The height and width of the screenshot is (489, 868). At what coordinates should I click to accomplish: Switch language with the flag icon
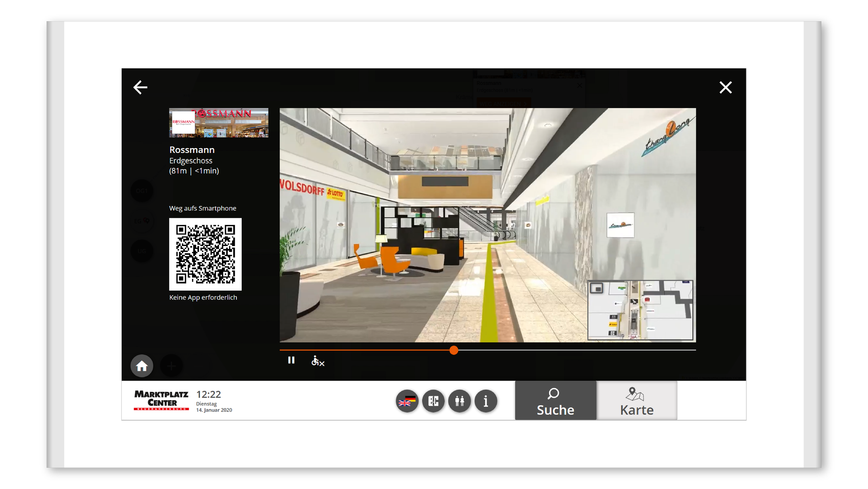[x=407, y=401]
